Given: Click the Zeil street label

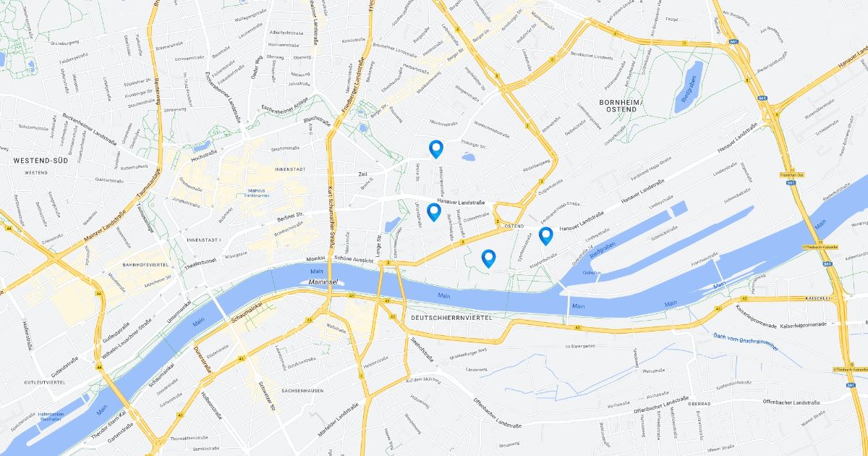Looking at the screenshot, I should click(x=362, y=174).
